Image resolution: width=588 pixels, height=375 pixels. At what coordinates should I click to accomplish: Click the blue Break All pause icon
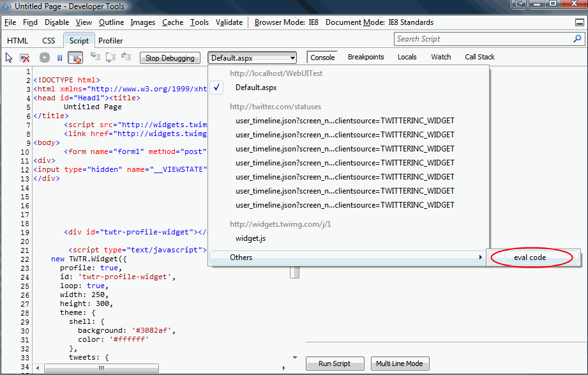tap(59, 57)
